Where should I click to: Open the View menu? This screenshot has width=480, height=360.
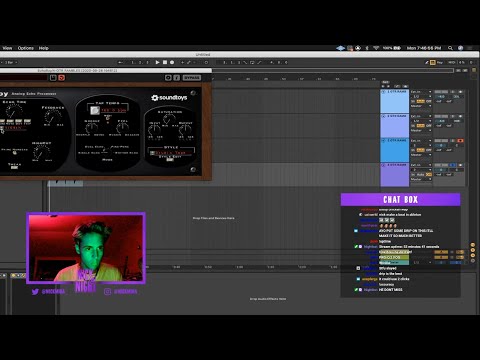(x=7, y=48)
